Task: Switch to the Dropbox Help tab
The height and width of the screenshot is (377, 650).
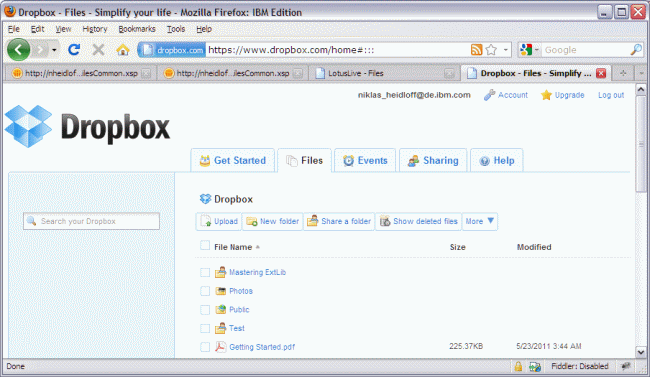Action: pos(497,161)
